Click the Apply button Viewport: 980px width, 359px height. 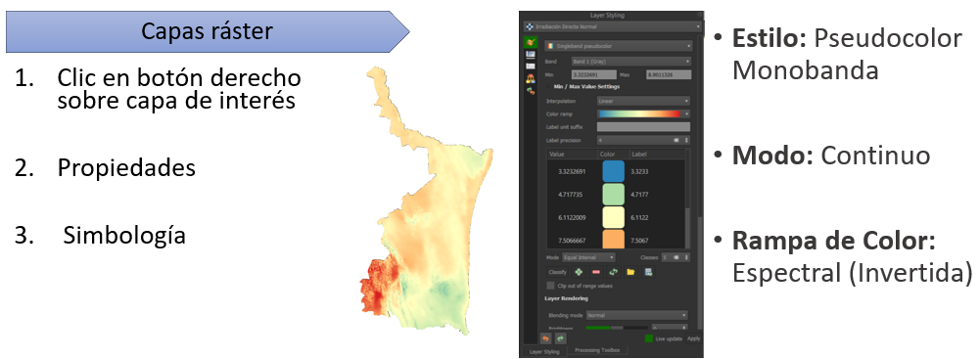tap(693, 338)
